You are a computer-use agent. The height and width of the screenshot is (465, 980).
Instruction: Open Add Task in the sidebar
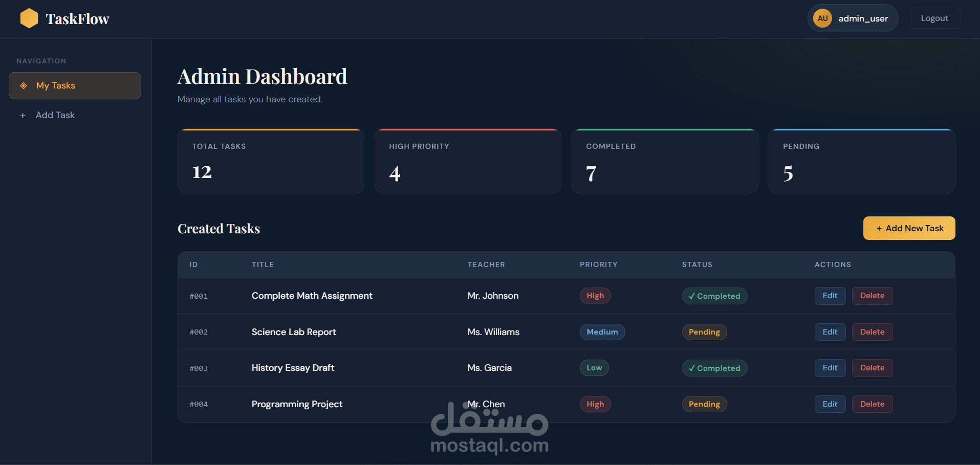pyautogui.click(x=75, y=115)
